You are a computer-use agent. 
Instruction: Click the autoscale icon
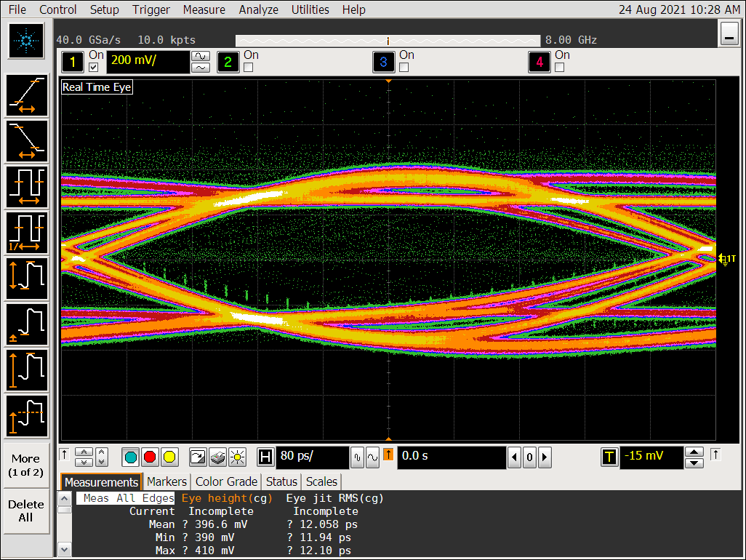[x=198, y=457]
